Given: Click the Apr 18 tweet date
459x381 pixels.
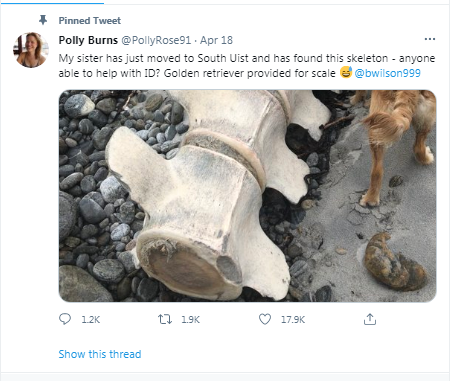Looking at the screenshot, I should 216,40.
